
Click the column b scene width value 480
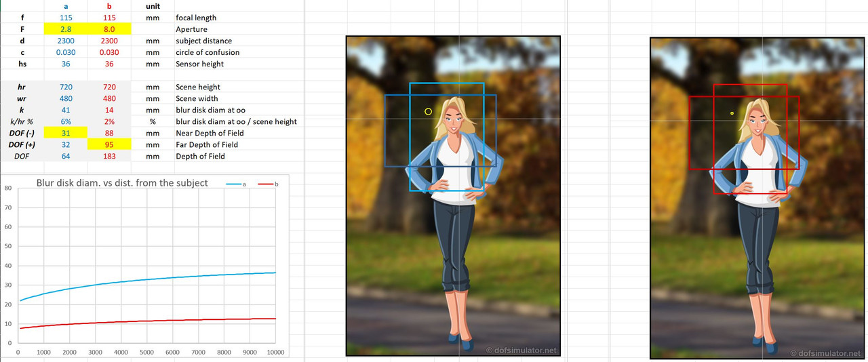click(109, 98)
